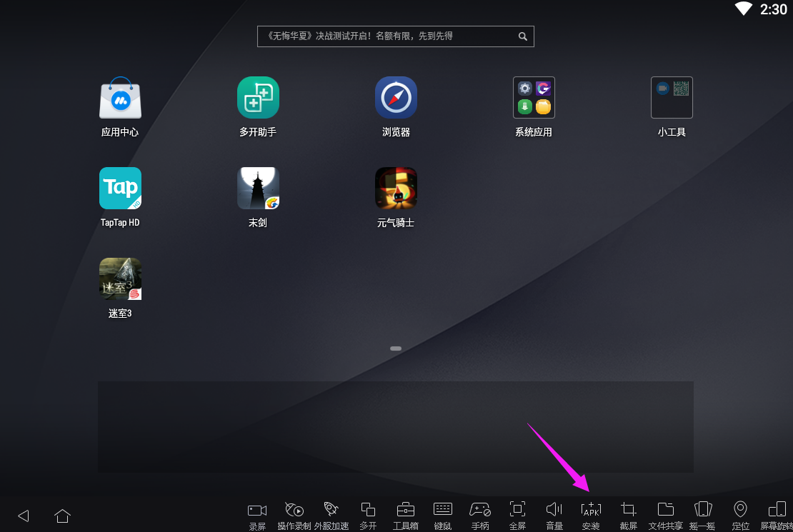Open the 小工具 folder
793x532 pixels.
672,98
